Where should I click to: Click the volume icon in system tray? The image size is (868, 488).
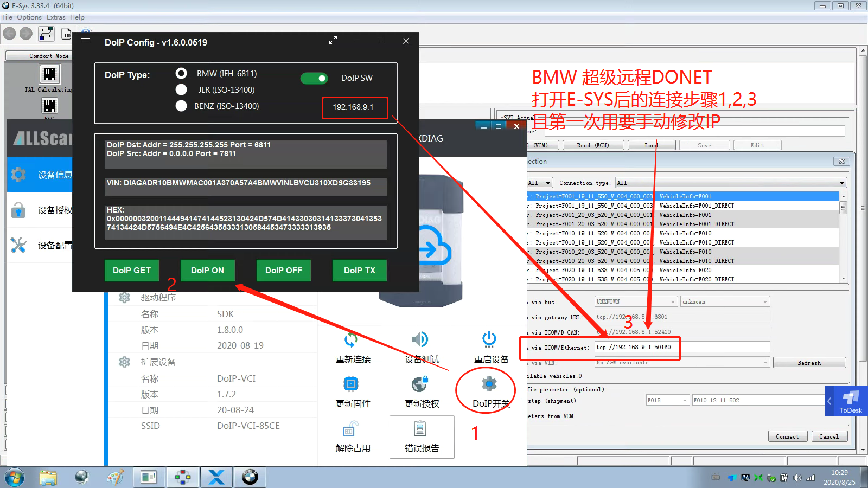(x=797, y=478)
